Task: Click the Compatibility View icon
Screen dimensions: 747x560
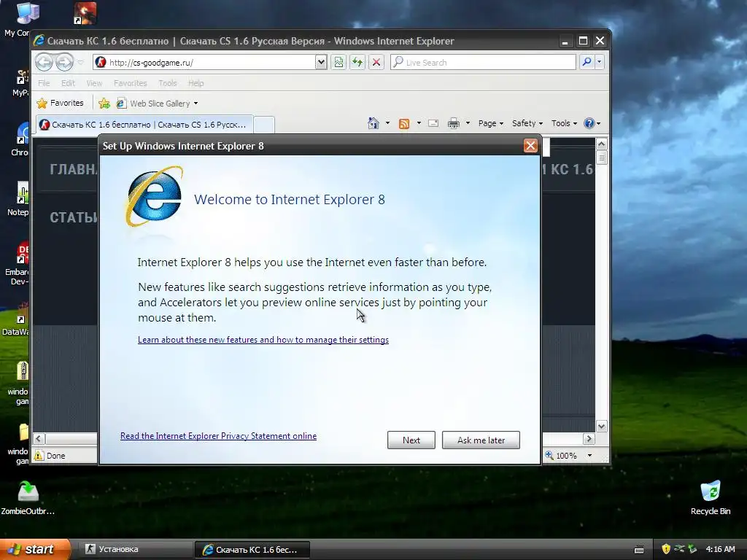Action: pyautogui.click(x=338, y=63)
